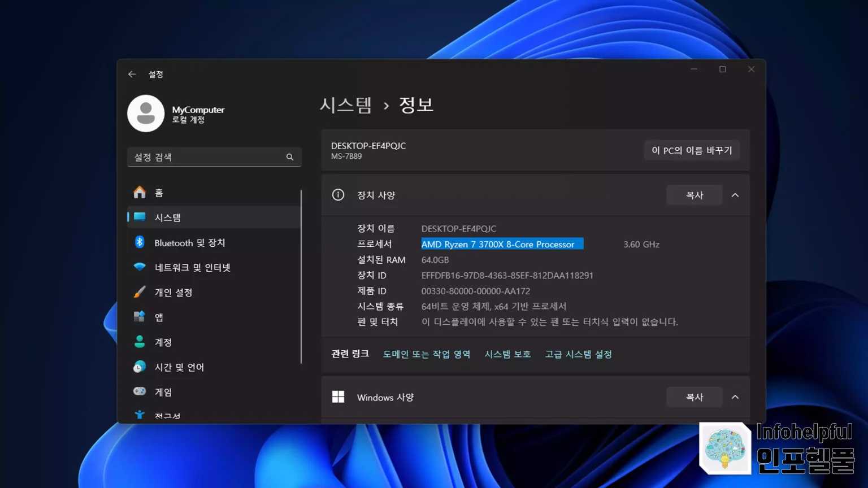Image resolution: width=868 pixels, height=488 pixels.
Task: Click the 계정 person icon
Action: (x=140, y=341)
